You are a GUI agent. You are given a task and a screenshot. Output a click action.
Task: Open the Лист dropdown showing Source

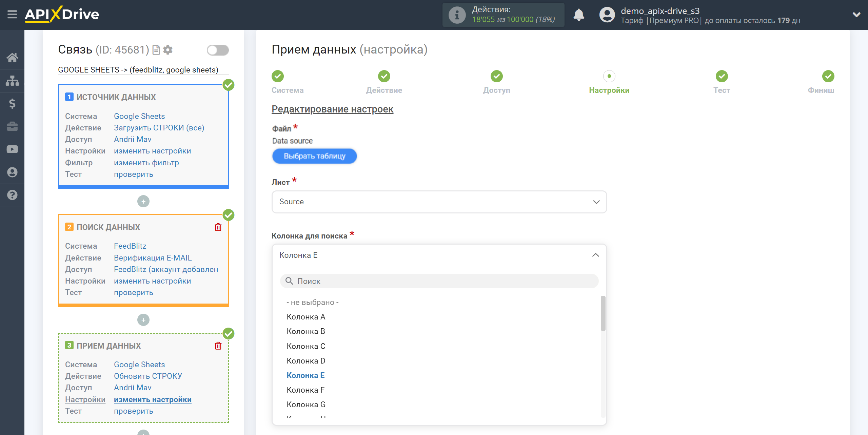(x=439, y=202)
